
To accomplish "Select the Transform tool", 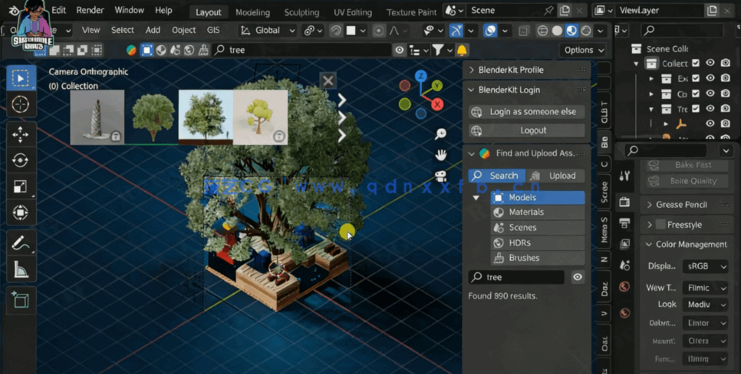I will click(x=21, y=212).
